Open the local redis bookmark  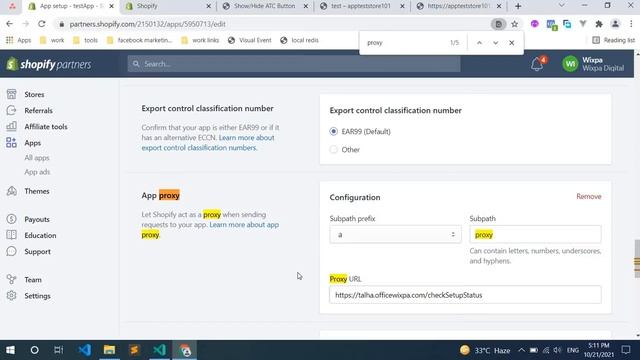299,40
